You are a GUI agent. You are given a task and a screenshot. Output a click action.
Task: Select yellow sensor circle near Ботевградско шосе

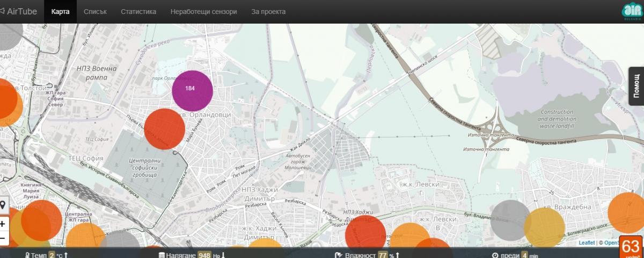coord(544,228)
